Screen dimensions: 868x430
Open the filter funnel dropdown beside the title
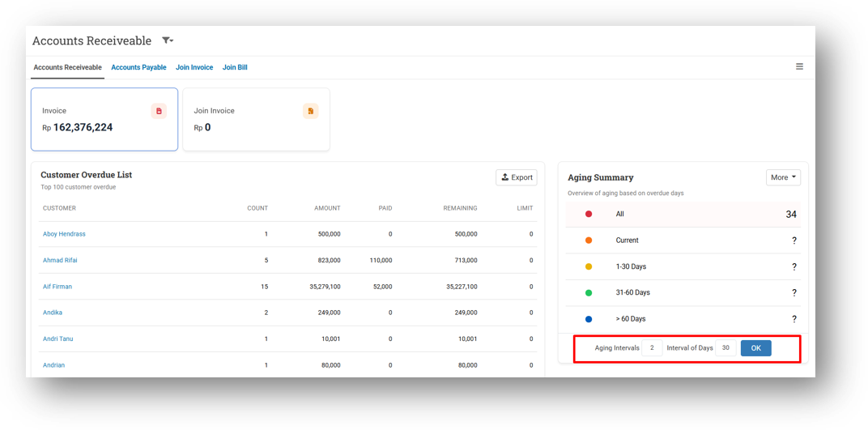[x=168, y=40]
